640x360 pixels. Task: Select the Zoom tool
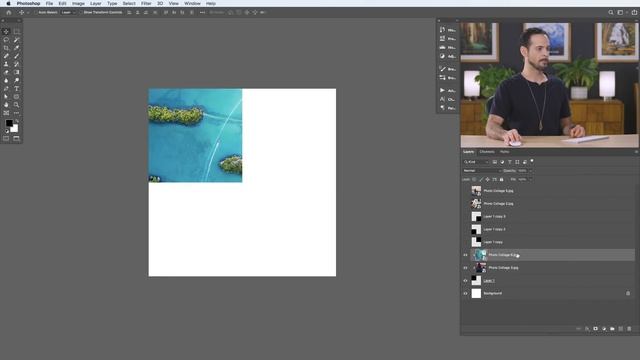(16, 105)
